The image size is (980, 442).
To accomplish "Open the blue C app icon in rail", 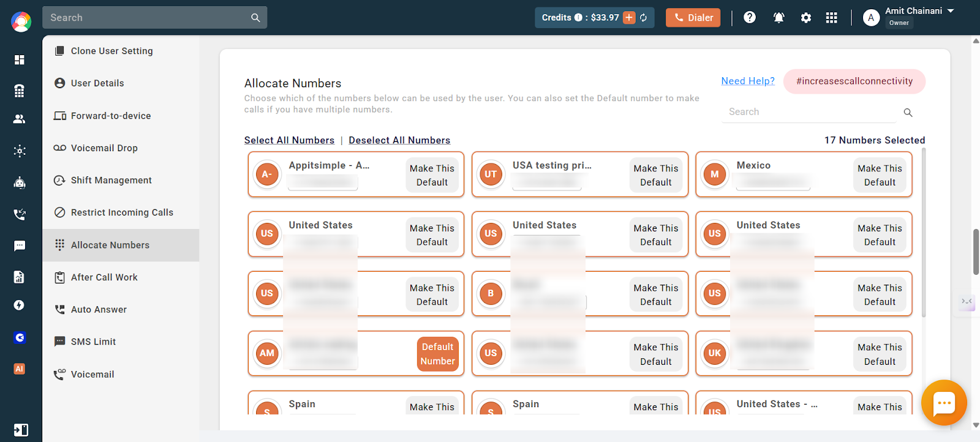I will pyautogui.click(x=20, y=337).
